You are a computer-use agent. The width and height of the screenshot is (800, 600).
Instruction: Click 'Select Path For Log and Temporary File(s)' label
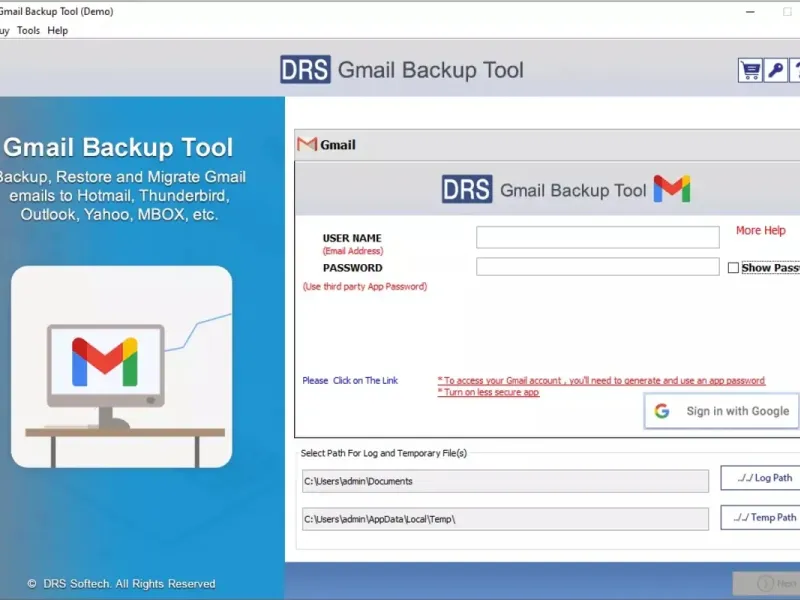[x=384, y=453]
